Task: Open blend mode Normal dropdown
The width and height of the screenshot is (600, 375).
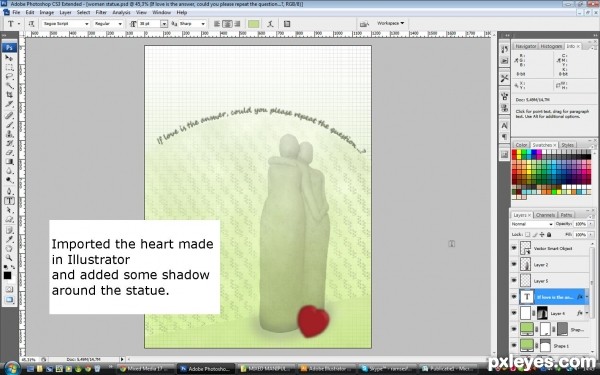Action: pyautogui.click(x=532, y=224)
